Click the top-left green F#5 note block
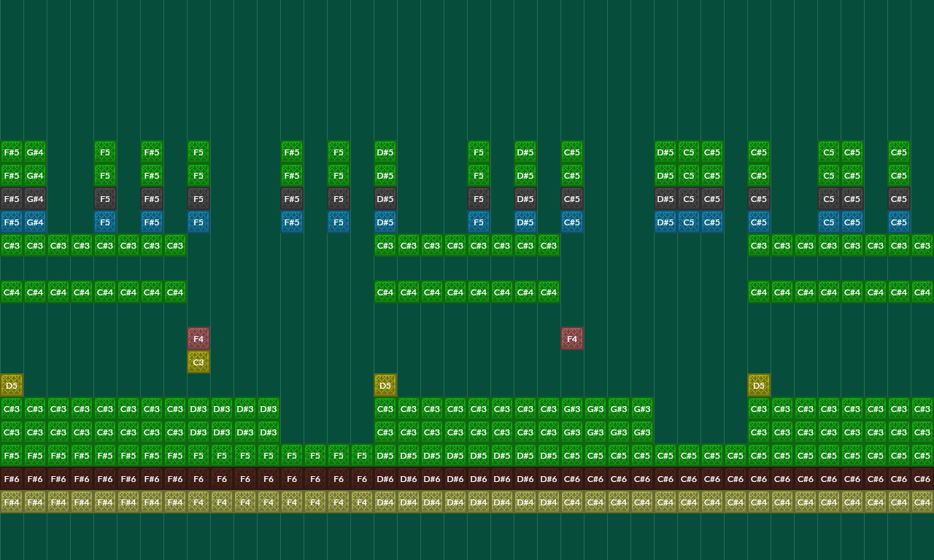The width and height of the screenshot is (934, 560). coord(11,152)
